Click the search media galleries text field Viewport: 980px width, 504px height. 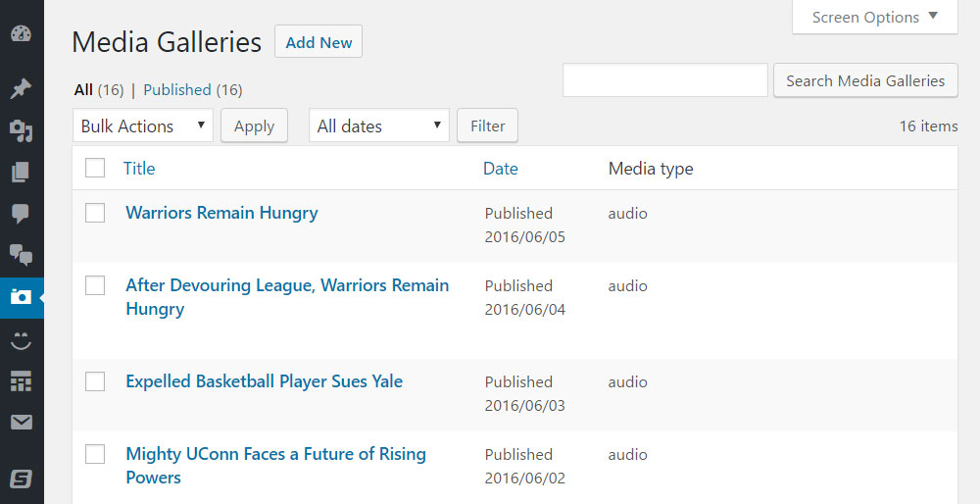click(x=664, y=80)
